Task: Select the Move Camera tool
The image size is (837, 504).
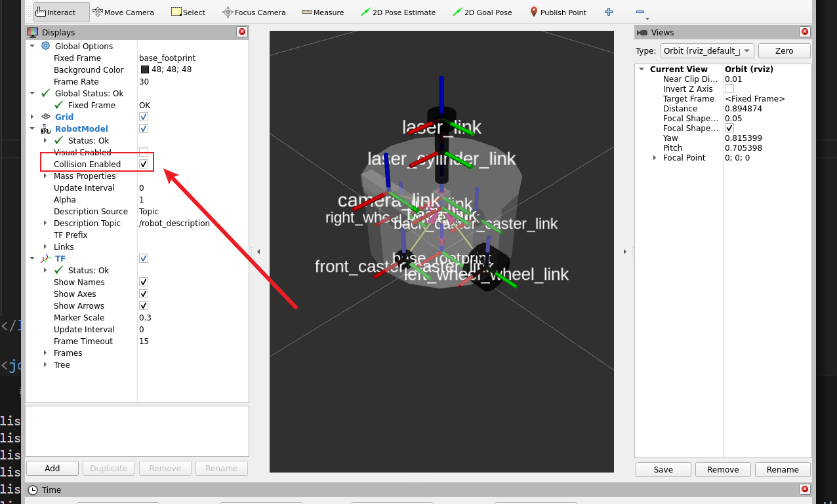Action: tap(123, 12)
